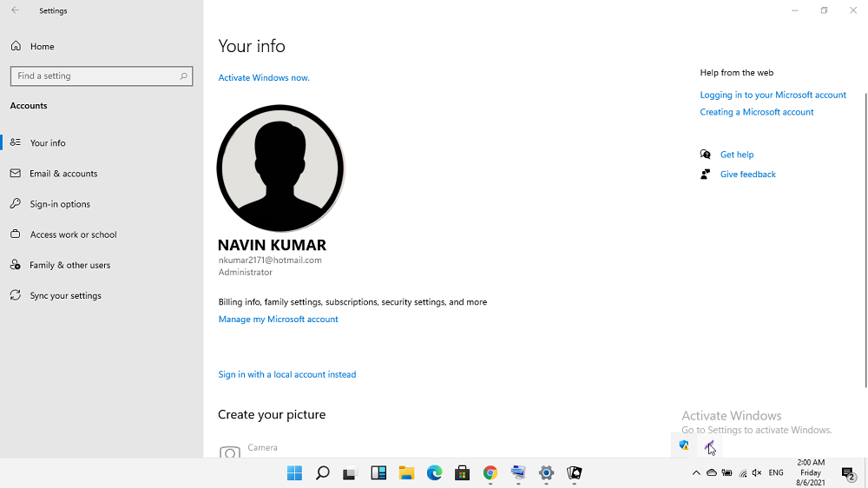
Task: Click Give feedback link
Action: pyautogui.click(x=747, y=175)
